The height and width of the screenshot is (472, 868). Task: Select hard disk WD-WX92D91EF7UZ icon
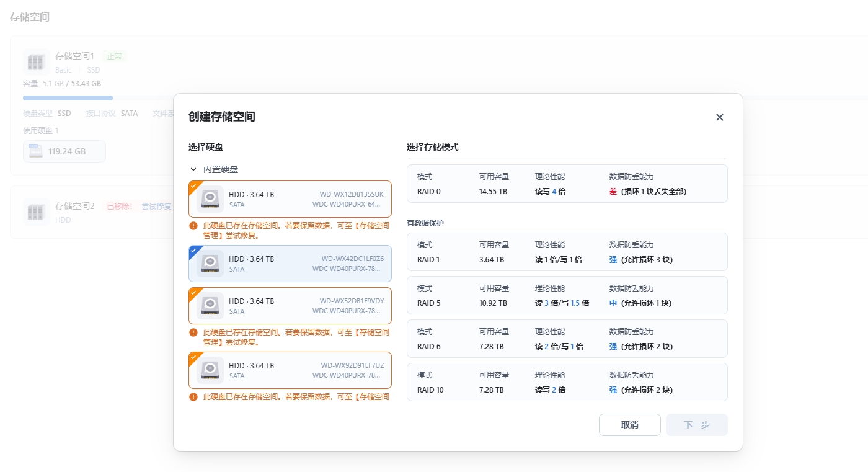210,370
